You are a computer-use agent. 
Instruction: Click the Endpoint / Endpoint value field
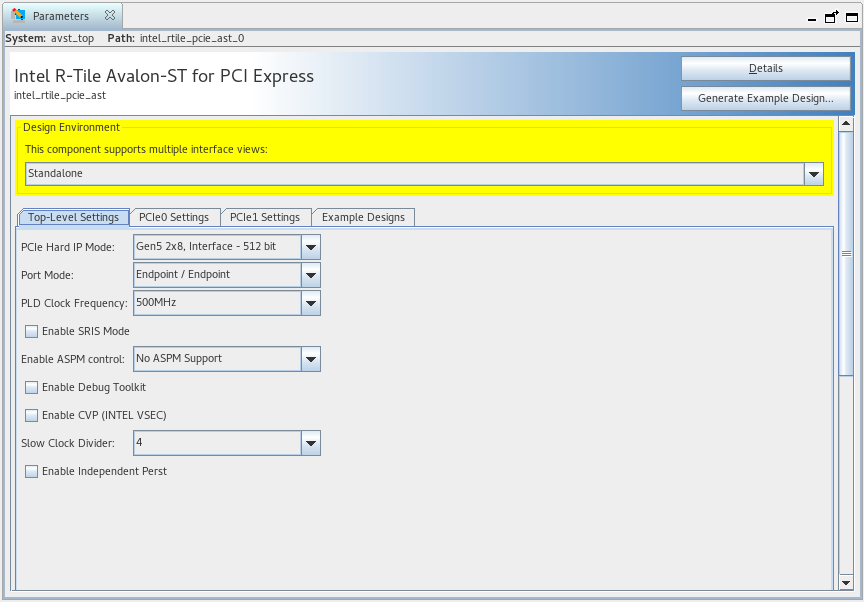coord(217,275)
